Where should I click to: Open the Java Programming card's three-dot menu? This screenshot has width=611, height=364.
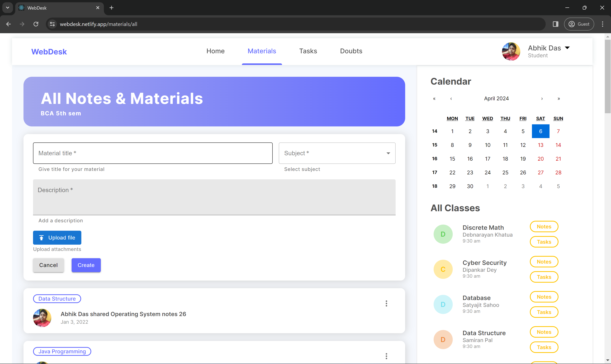pos(386,356)
